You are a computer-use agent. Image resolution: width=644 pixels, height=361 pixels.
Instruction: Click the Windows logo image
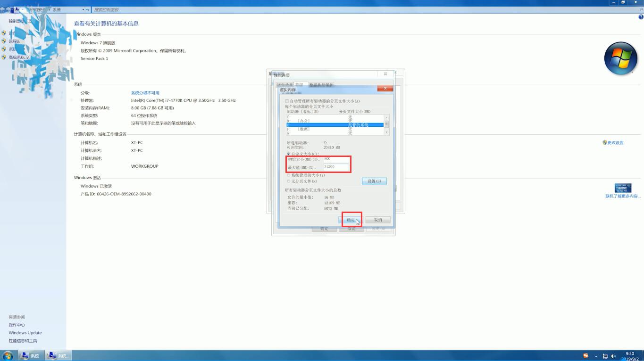(x=621, y=58)
